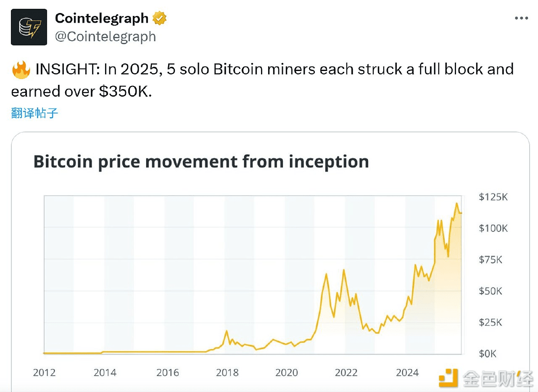Click the Cointelegraph profile avatar
This screenshot has width=538, height=392.
(29, 27)
